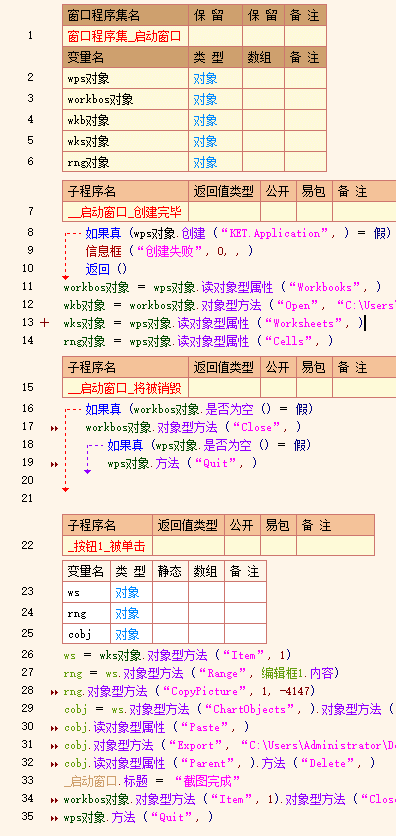Screen dimensions: 396x836
Task: Click the 对象 type cell of ws row
Action: pyautogui.click(x=131, y=592)
